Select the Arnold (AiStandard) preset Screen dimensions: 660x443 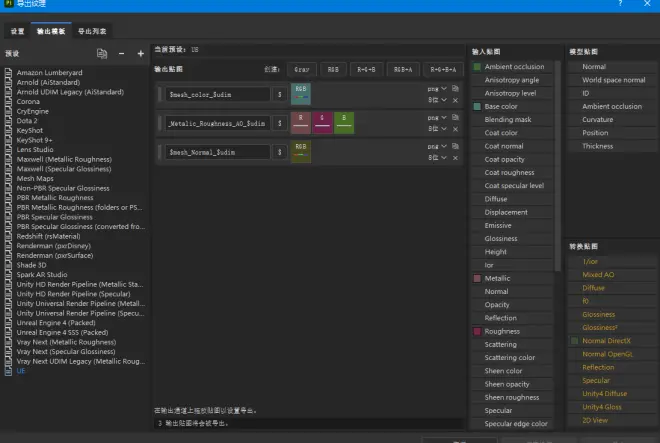pos(48,82)
